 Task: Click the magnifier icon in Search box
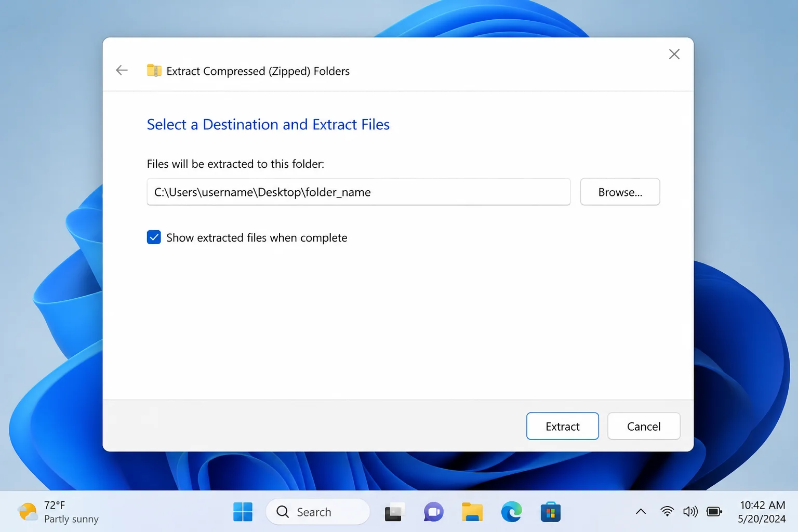click(x=283, y=512)
